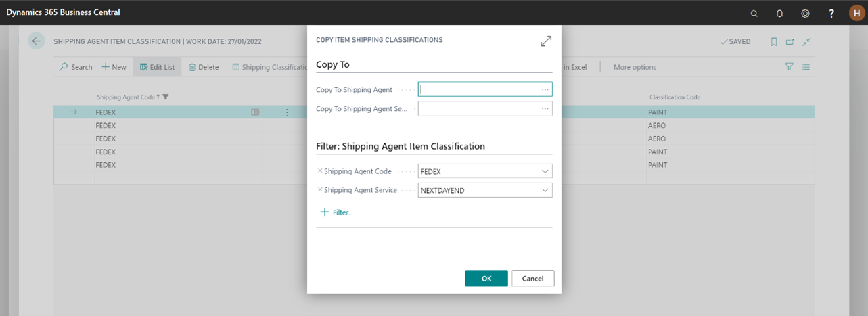This screenshot has height=316, width=868.
Task: Add another filter with + Filter...
Action: (x=336, y=212)
